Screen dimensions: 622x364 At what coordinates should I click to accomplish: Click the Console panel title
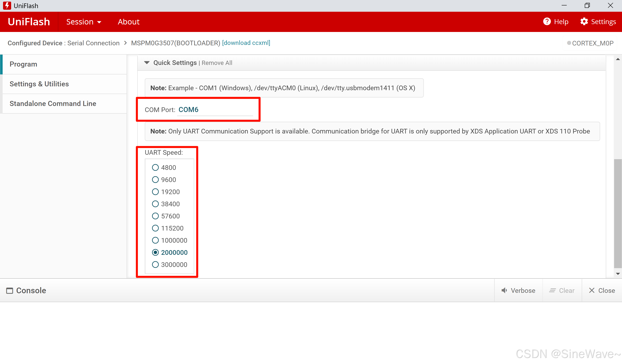[31, 291]
